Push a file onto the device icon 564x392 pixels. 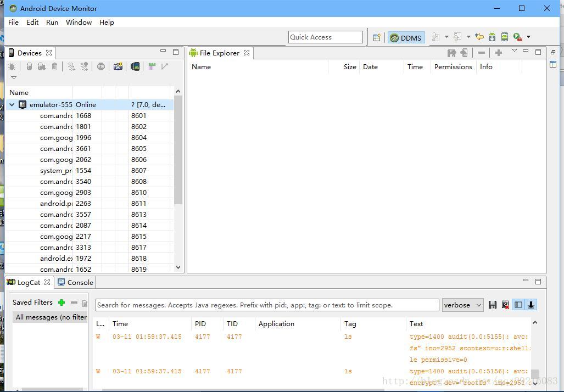(x=465, y=53)
